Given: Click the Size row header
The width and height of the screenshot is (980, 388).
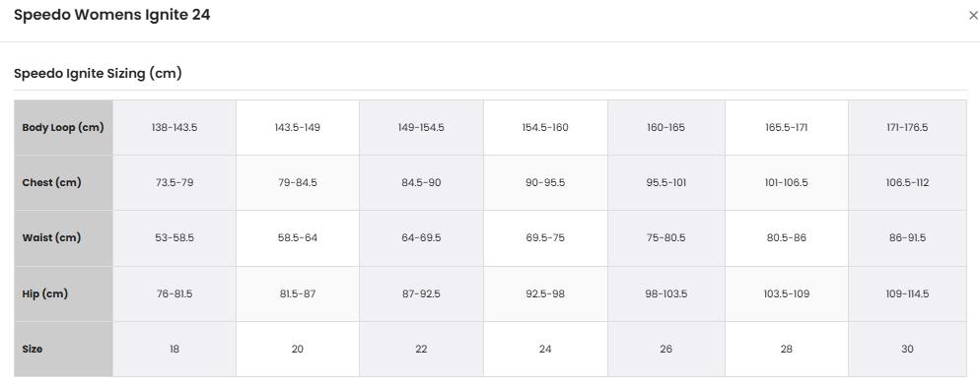Looking at the screenshot, I should tap(63, 350).
